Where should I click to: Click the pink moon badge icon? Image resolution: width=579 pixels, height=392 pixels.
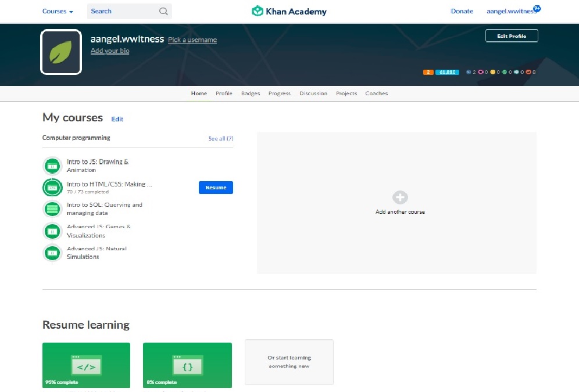point(481,72)
